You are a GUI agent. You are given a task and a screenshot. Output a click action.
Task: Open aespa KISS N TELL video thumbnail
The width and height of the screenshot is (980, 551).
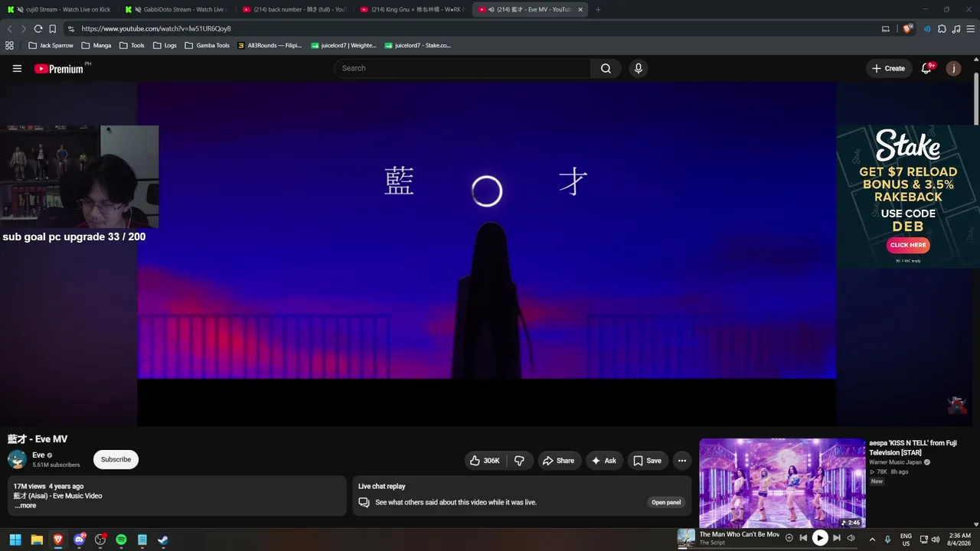pos(782,483)
